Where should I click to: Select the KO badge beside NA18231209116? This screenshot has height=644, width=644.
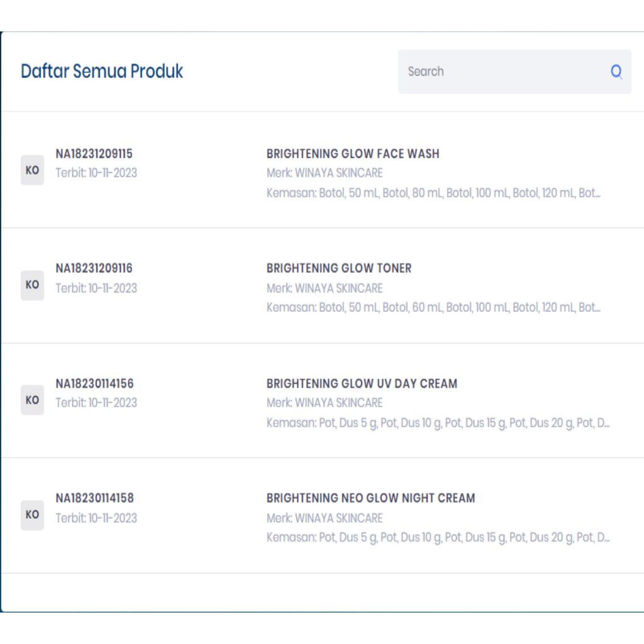click(x=32, y=285)
